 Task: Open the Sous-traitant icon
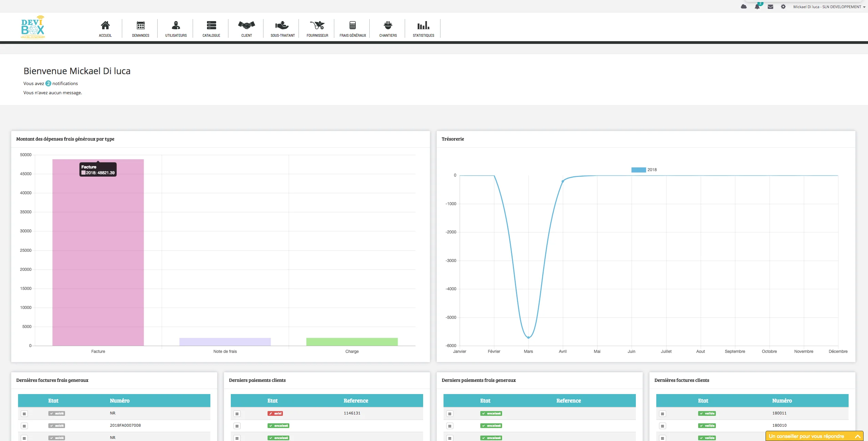tap(282, 25)
